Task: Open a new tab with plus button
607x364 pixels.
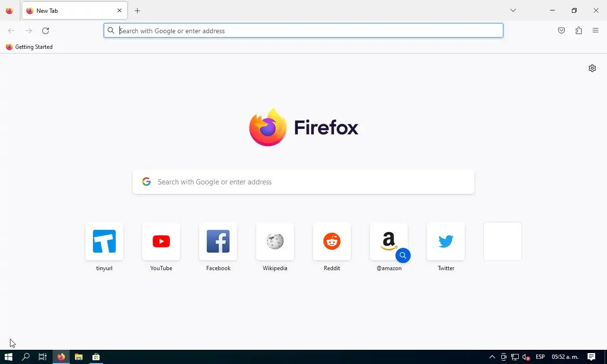Action: tap(138, 11)
